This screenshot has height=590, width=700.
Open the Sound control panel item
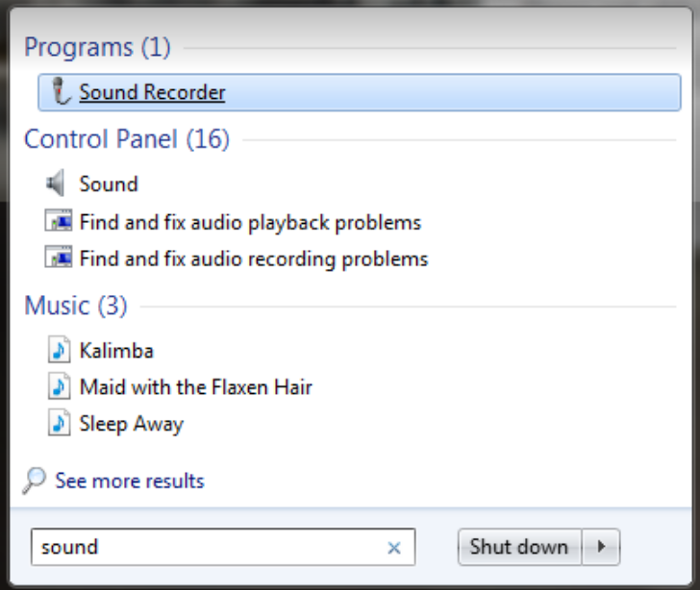109,184
